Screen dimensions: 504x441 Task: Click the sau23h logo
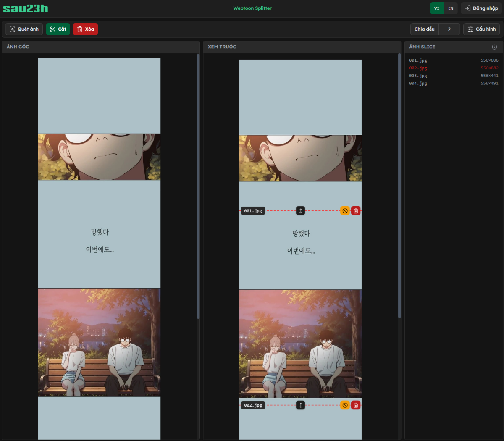26,8
